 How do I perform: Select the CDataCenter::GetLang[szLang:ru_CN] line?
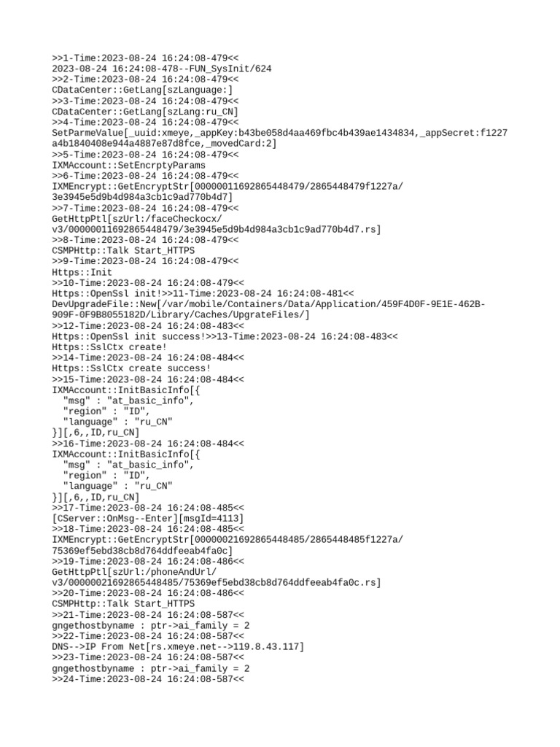(145, 112)
